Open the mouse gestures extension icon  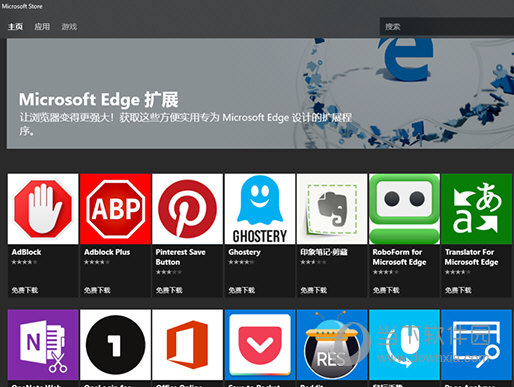[x=404, y=345]
